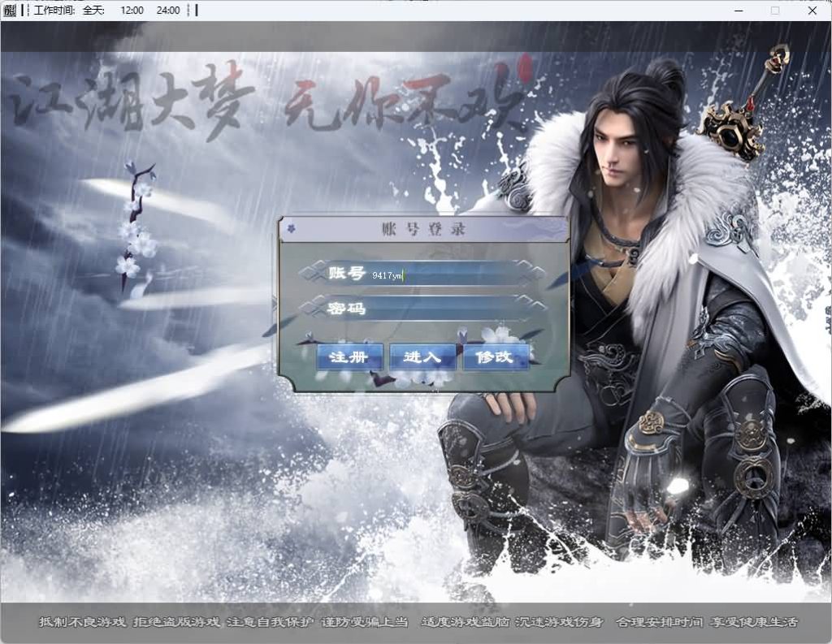Click the 享受健康生活 notice text
The image size is (832, 644).
(754, 622)
